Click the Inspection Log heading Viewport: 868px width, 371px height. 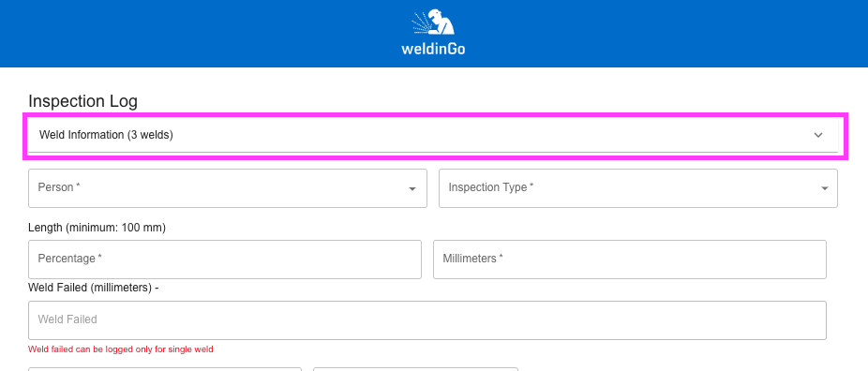[83, 101]
